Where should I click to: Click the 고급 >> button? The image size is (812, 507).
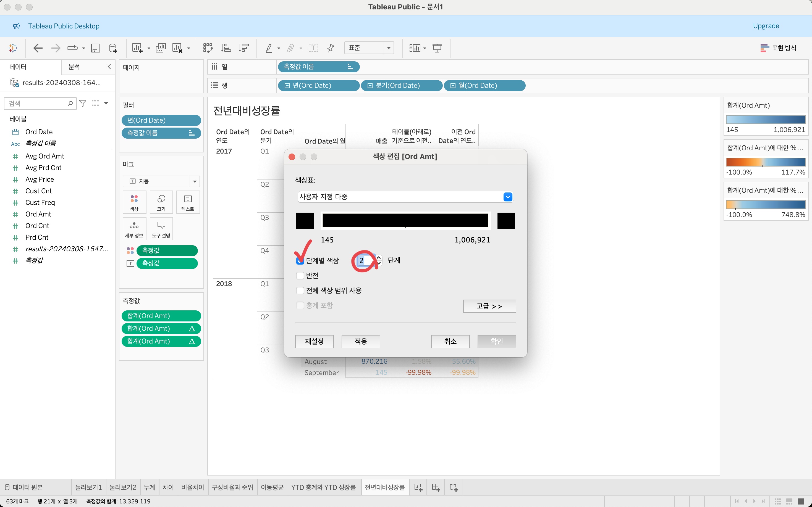(489, 306)
